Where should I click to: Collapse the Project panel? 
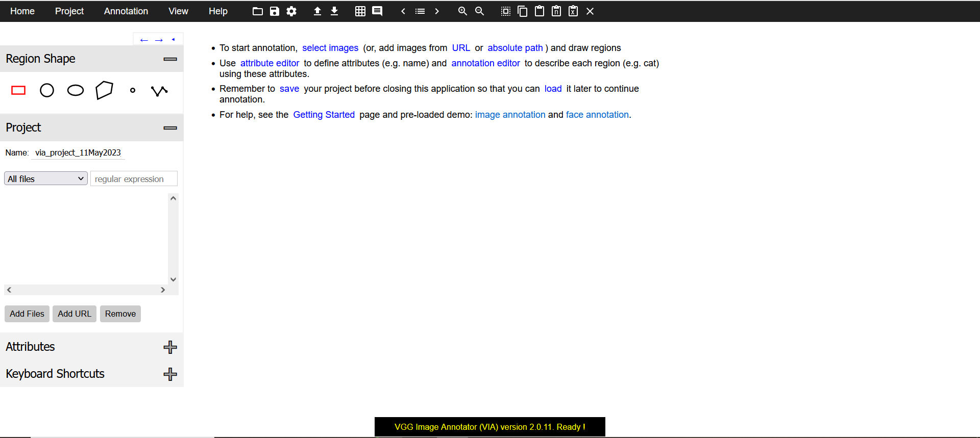coord(170,128)
